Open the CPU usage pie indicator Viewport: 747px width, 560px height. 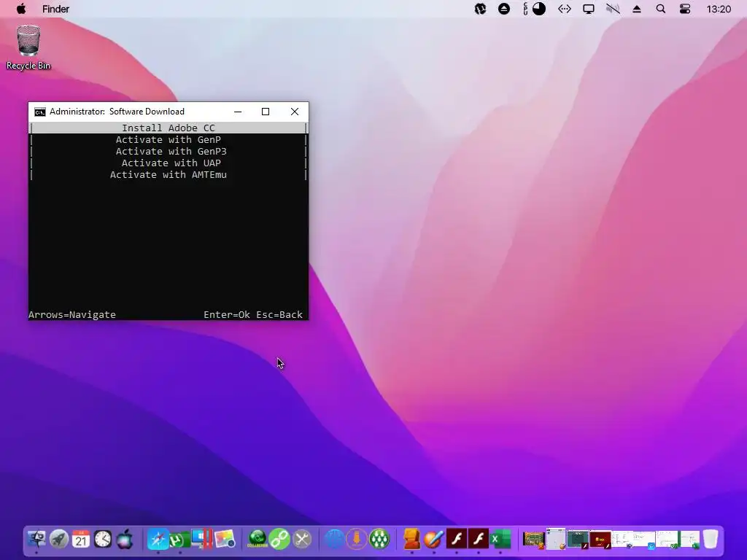(x=539, y=9)
